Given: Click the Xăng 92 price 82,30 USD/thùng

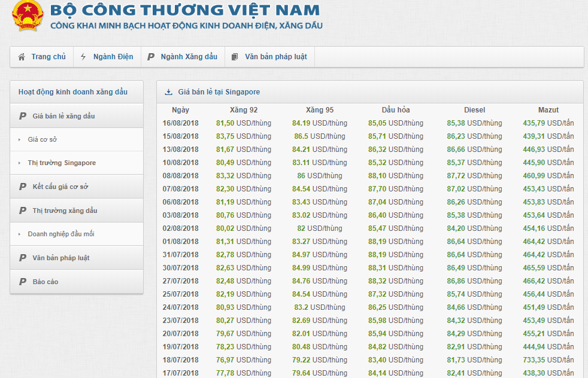Looking at the screenshot, I should [244, 189].
